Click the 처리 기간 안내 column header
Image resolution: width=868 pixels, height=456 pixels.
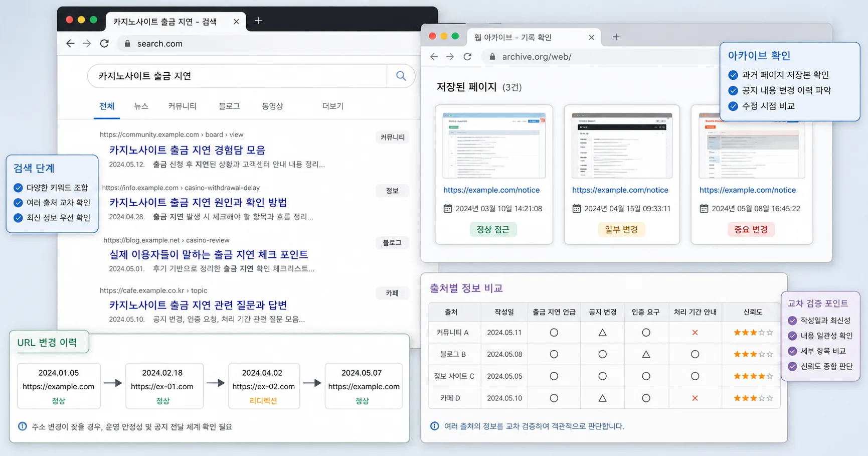695,312
